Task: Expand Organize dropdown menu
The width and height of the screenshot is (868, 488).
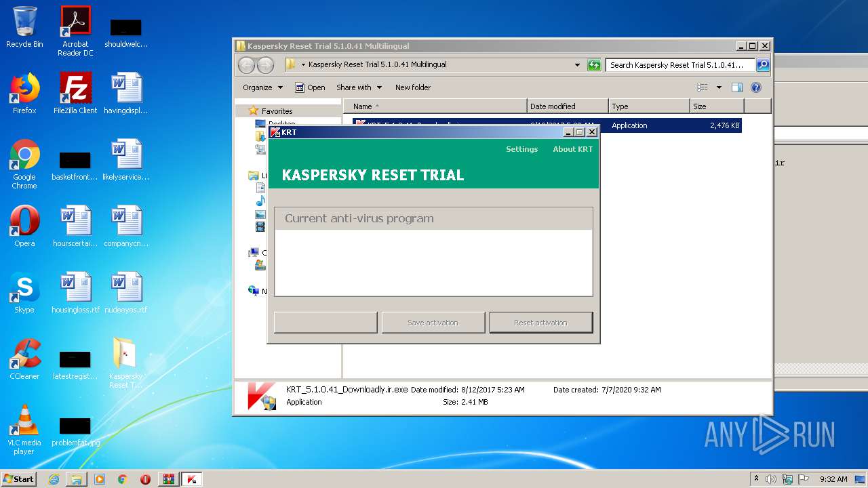Action: [262, 87]
